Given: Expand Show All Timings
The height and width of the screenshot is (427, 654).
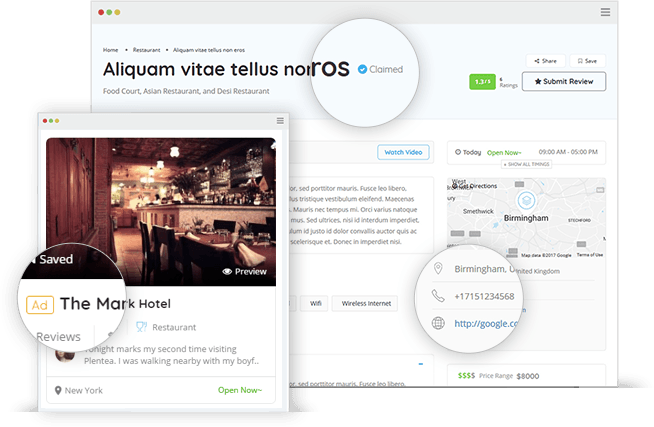Looking at the screenshot, I should [526, 164].
